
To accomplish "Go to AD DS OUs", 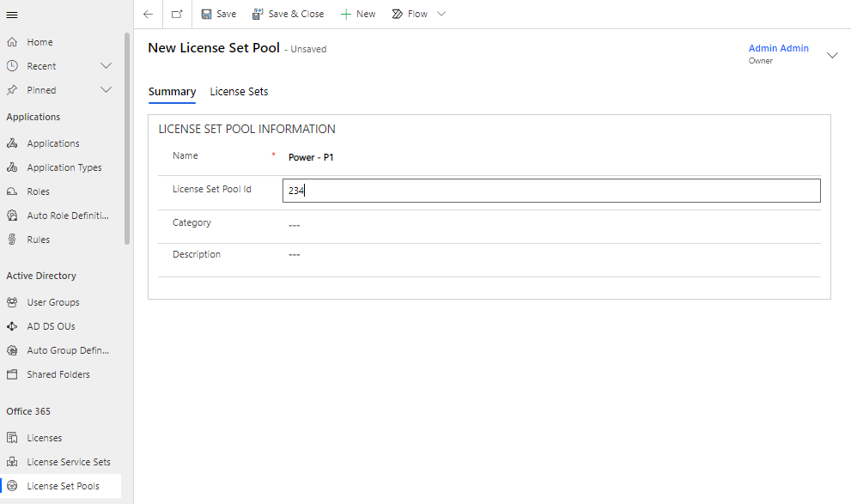I will (51, 326).
